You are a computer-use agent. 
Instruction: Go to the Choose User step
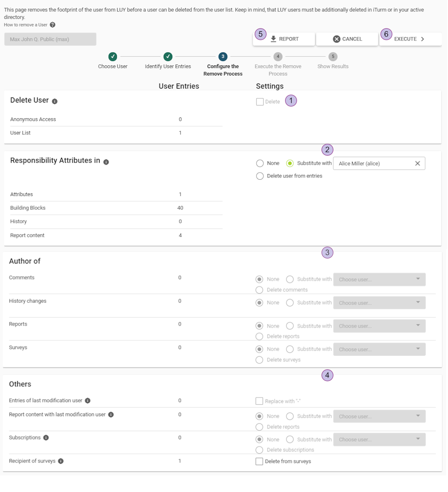click(x=113, y=57)
